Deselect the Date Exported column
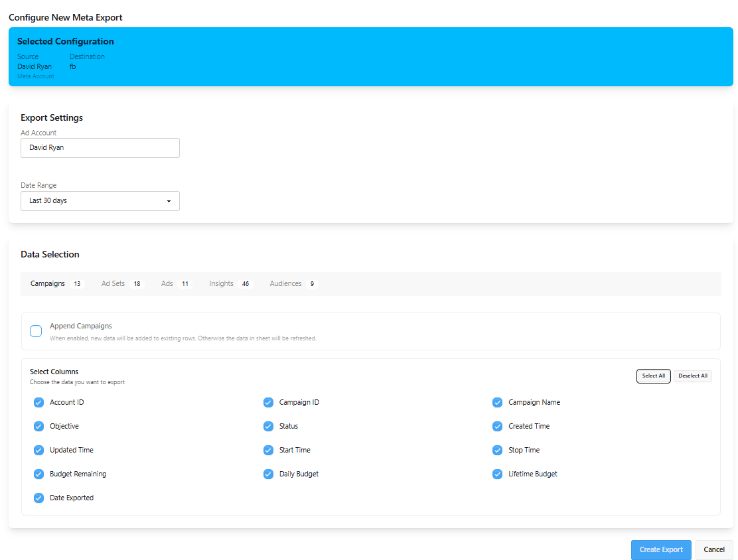The image size is (738, 560). tap(38, 498)
